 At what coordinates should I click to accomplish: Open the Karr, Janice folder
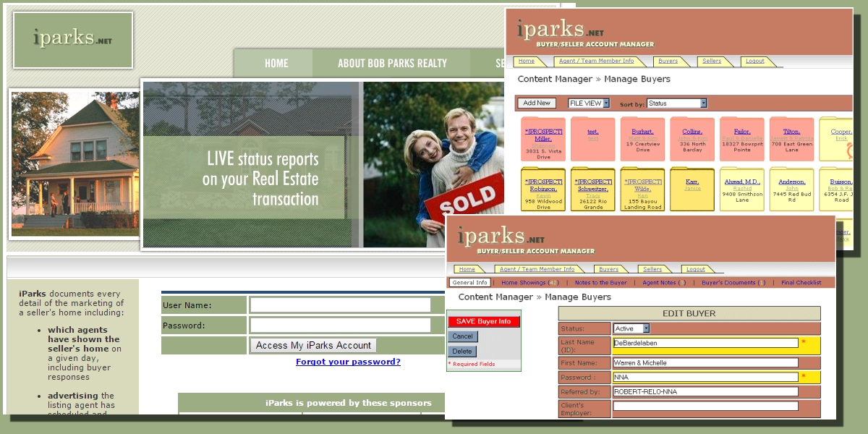(692, 190)
